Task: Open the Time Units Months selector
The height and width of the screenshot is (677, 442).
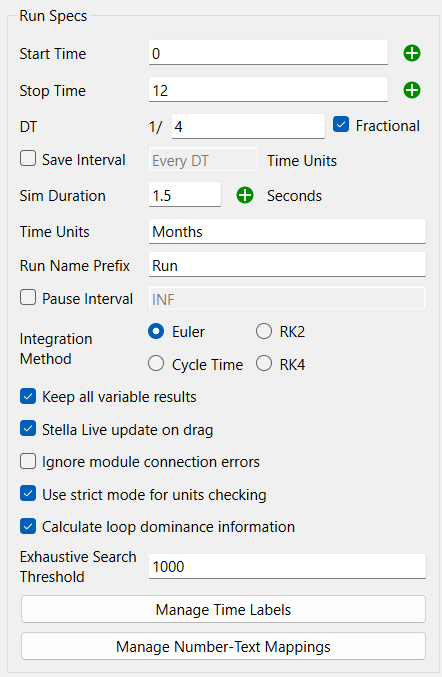Action: (x=287, y=231)
